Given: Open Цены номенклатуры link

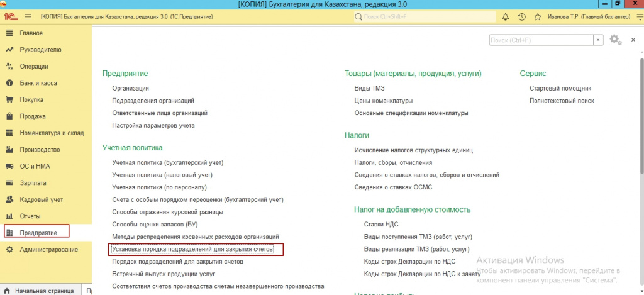Looking at the screenshot, I should tap(384, 100).
